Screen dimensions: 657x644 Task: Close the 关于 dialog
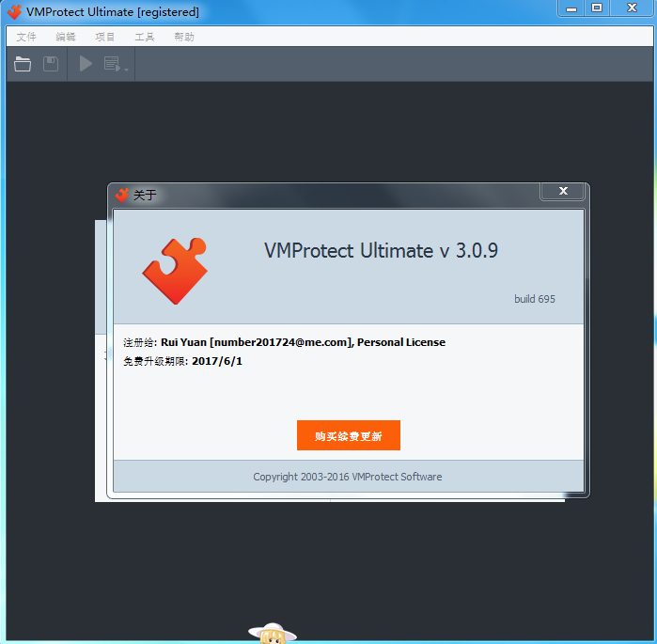[x=563, y=191]
